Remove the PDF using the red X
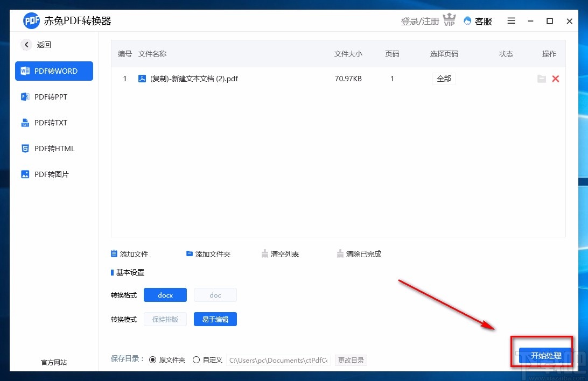This screenshot has width=588, height=381. (x=556, y=79)
